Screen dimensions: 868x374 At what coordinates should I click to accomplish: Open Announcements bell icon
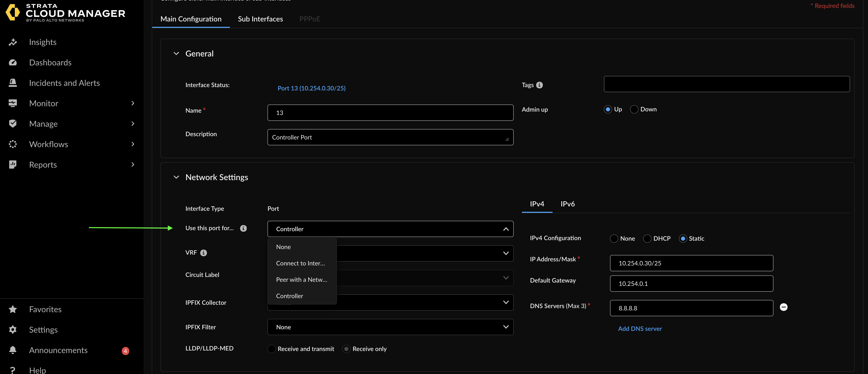coord(13,350)
